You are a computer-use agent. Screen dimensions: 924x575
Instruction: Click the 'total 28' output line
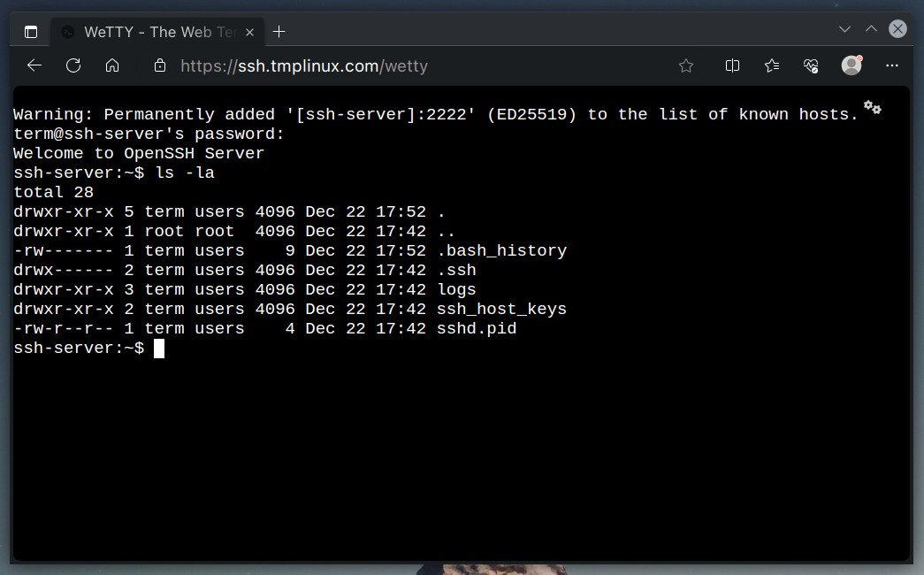pos(54,192)
